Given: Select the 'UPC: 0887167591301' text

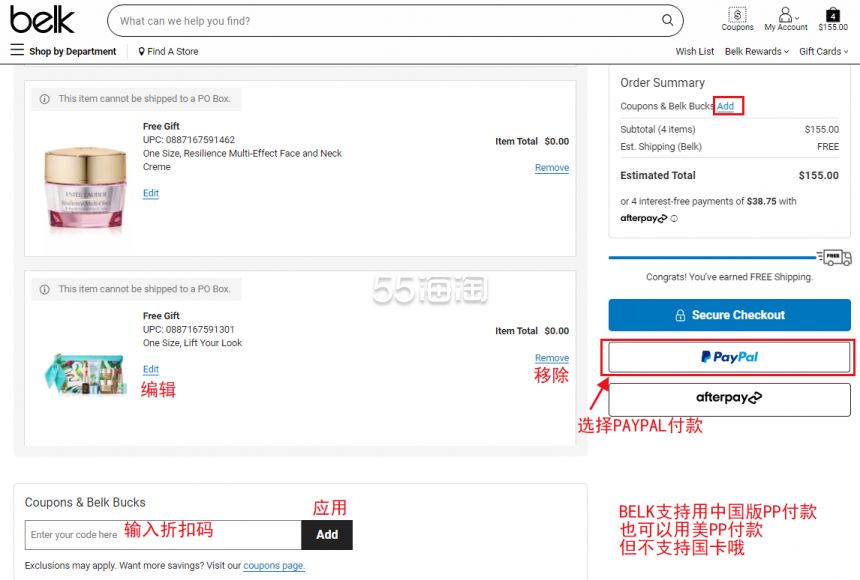Looking at the screenshot, I should point(189,330).
